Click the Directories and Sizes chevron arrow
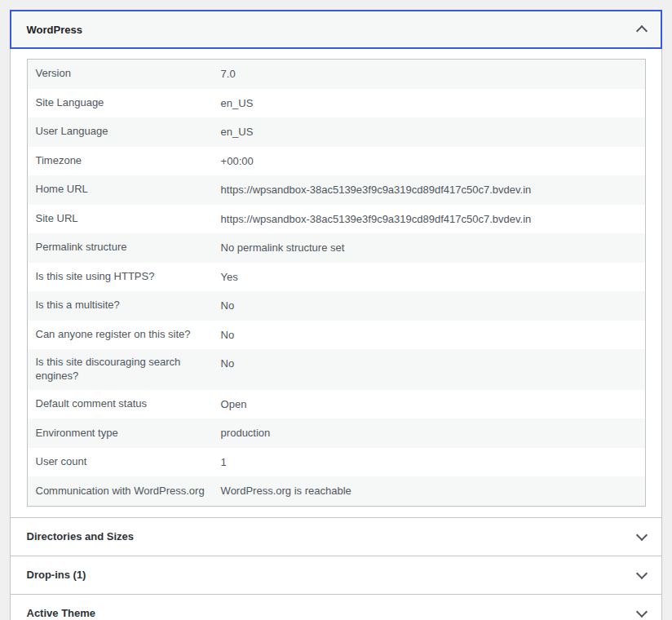The image size is (672, 620). click(x=642, y=538)
